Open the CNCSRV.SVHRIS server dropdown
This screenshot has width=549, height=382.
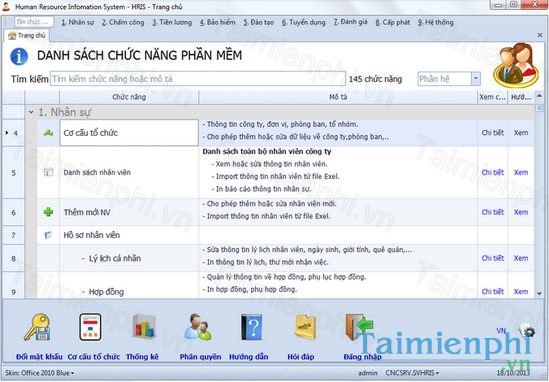point(412,373)
